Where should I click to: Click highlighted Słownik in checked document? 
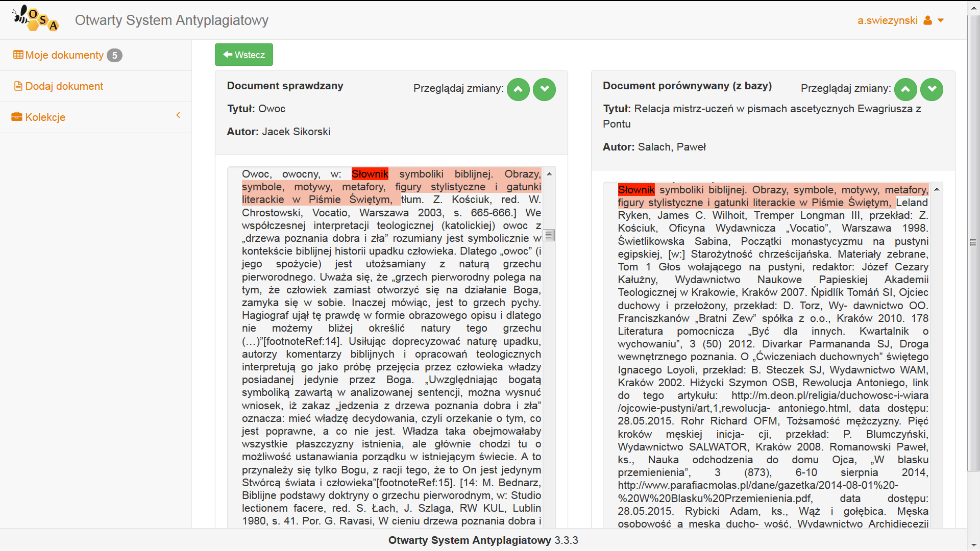[x=370, y=174]
